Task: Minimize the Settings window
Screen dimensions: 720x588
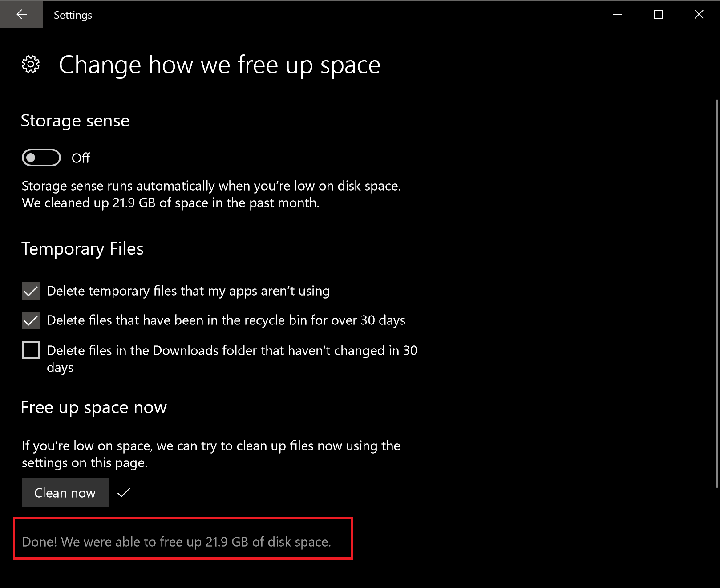Action: [617, 15]
